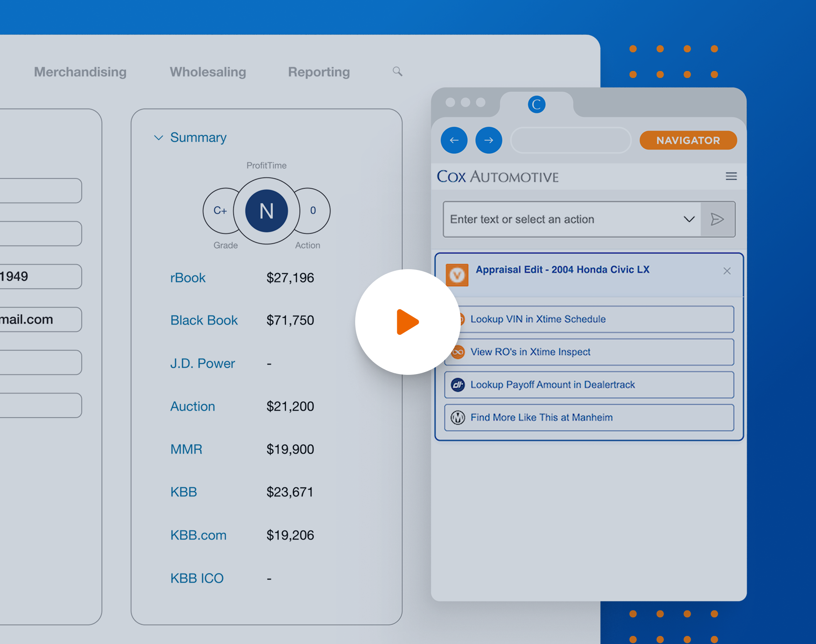Open the Wholesaling tab

point(208,72)
